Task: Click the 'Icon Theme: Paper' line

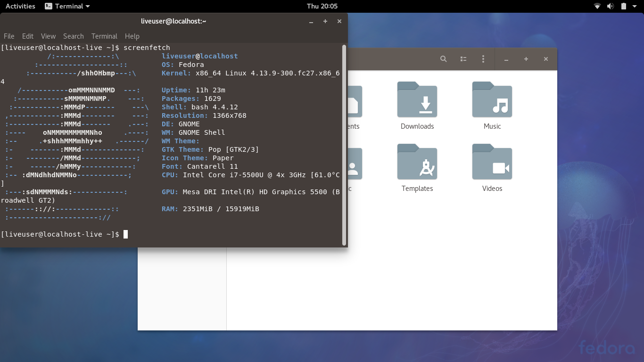Action: (198, 158)
